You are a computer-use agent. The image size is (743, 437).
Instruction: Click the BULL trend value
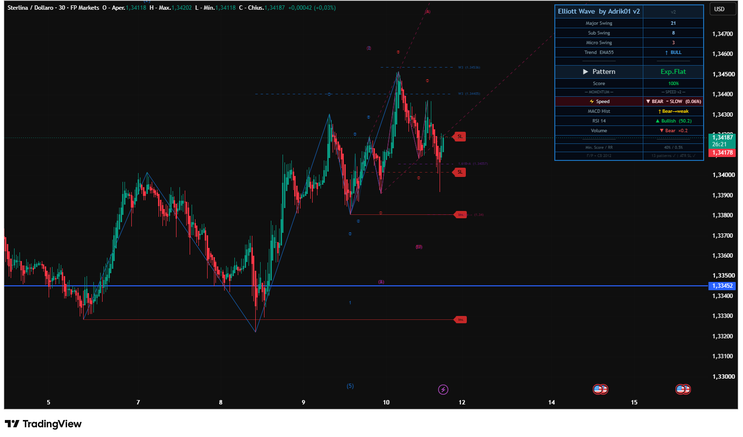pos(673,53)
